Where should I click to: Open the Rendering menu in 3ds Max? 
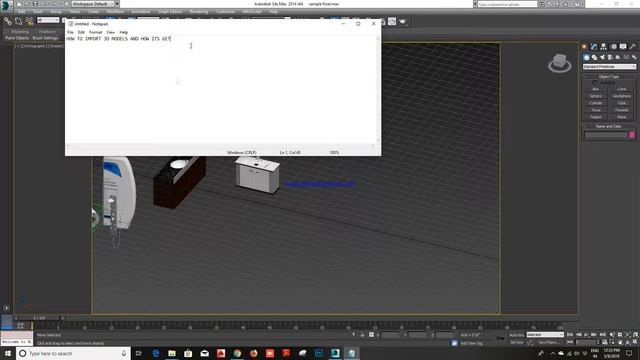tap(198, 12)
